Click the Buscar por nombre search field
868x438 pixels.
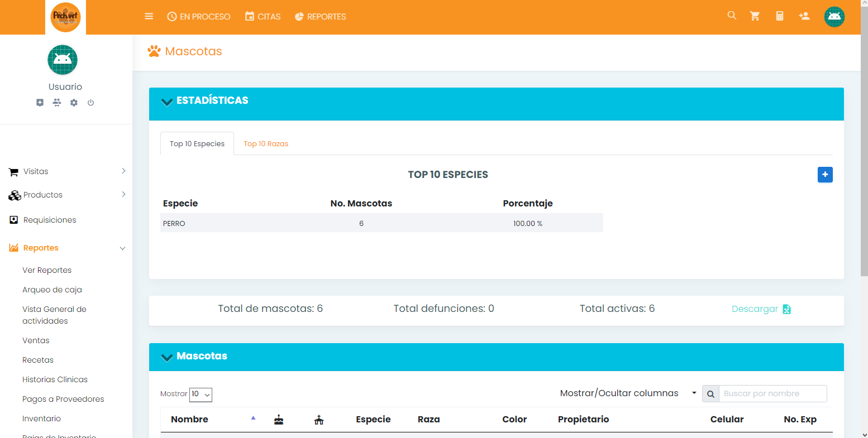(x=772, y=394)
